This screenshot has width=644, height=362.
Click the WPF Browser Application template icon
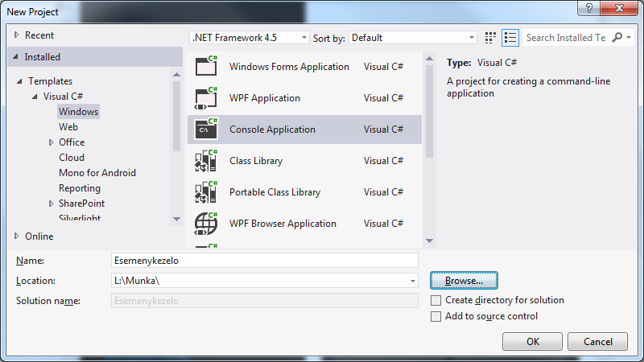206,224
